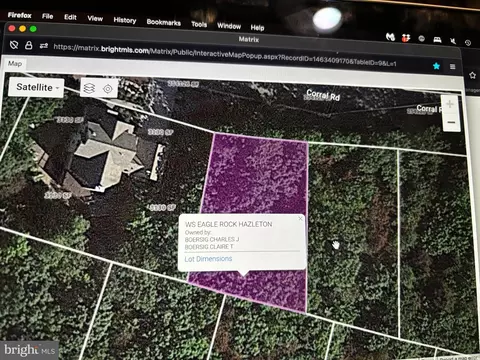Image resolution: width=480 pixels, height=360 pixels.
Task: Close the WS EAGLE ROCK HAZLETON popup
Action: [x=300, y=219]
